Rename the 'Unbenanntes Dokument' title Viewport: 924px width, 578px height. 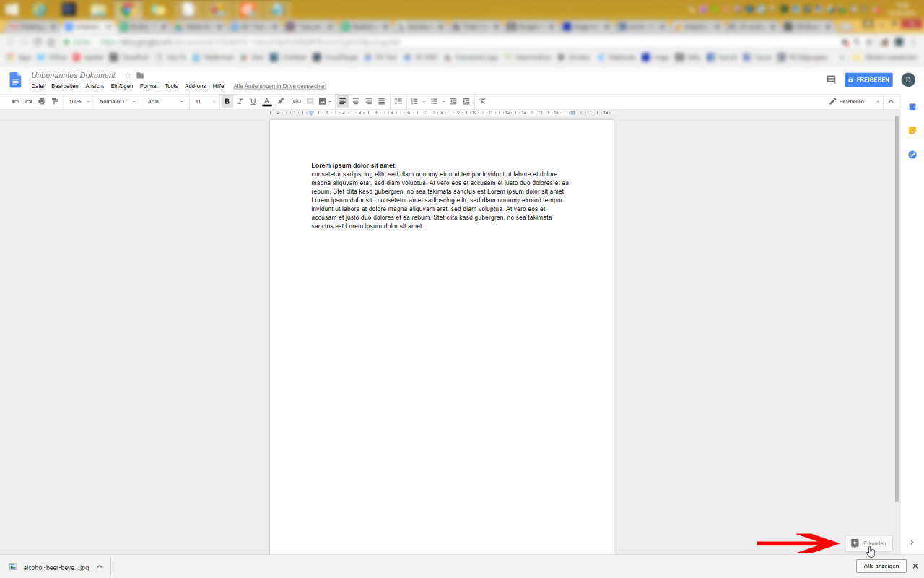click(74, 75)
